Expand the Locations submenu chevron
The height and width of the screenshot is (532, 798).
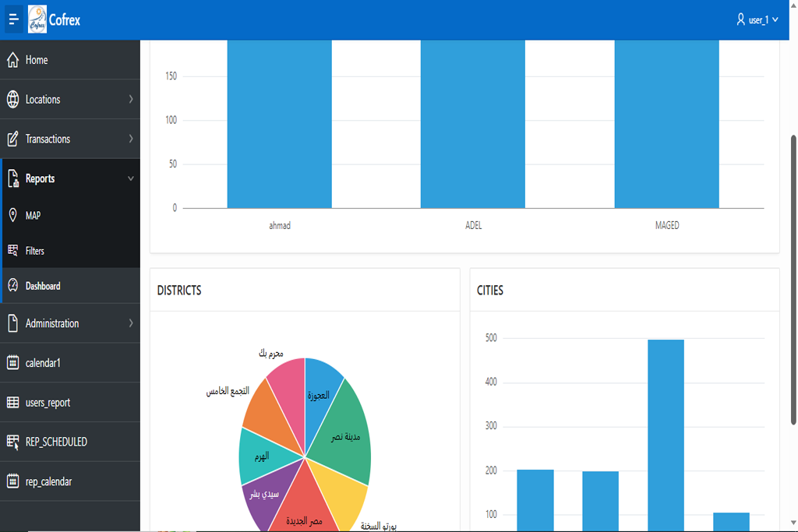[x=130, y=100]
